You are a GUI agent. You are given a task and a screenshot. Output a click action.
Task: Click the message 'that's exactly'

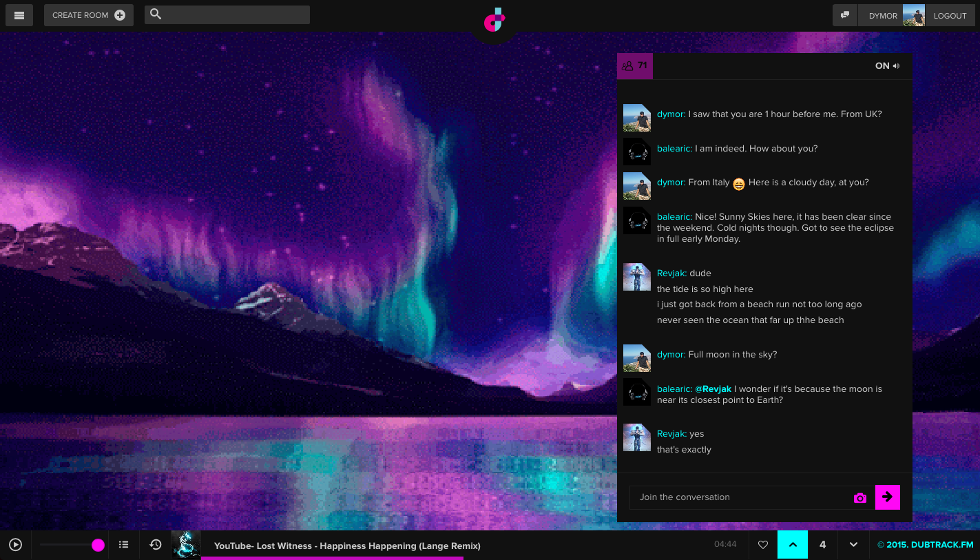click(x=684, y=450)
